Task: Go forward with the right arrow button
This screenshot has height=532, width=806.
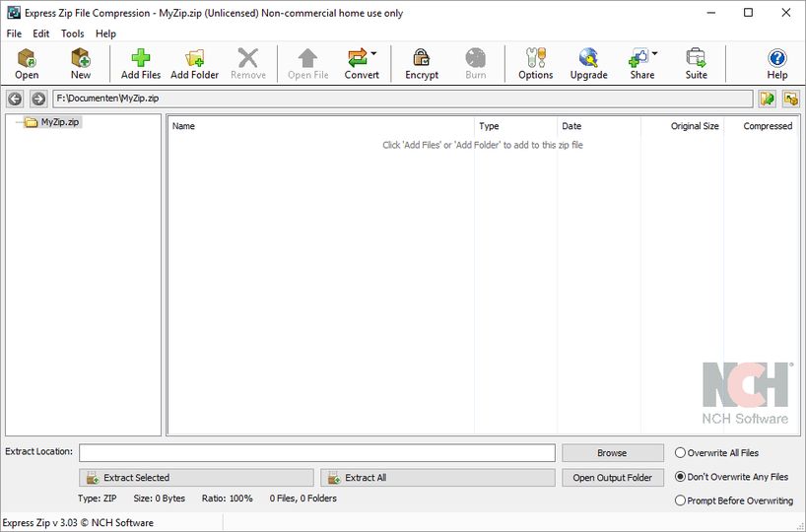Action: (38, 99)
